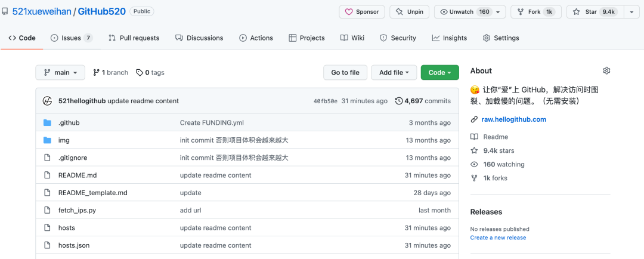Click the gear icon beside About

(x=606, y=70)
